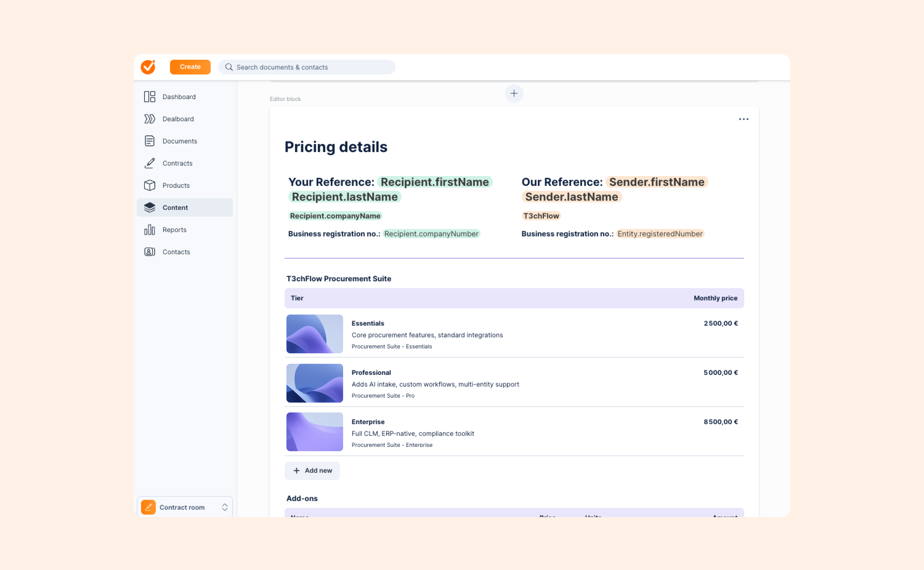Image resolution: width=924 pixels, height=570 pixels.
Task: Open the Products cube icon
Action: point(149,185)
